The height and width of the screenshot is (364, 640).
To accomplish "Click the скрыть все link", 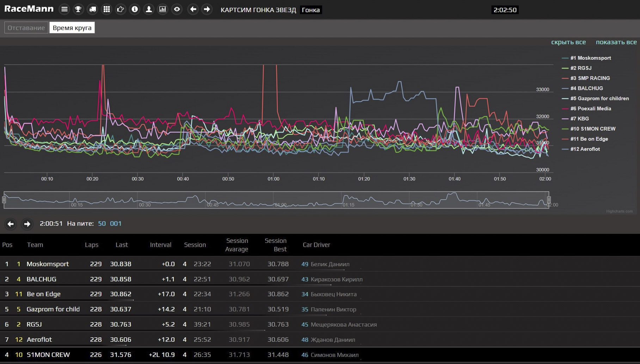I will tap(568, 42).
